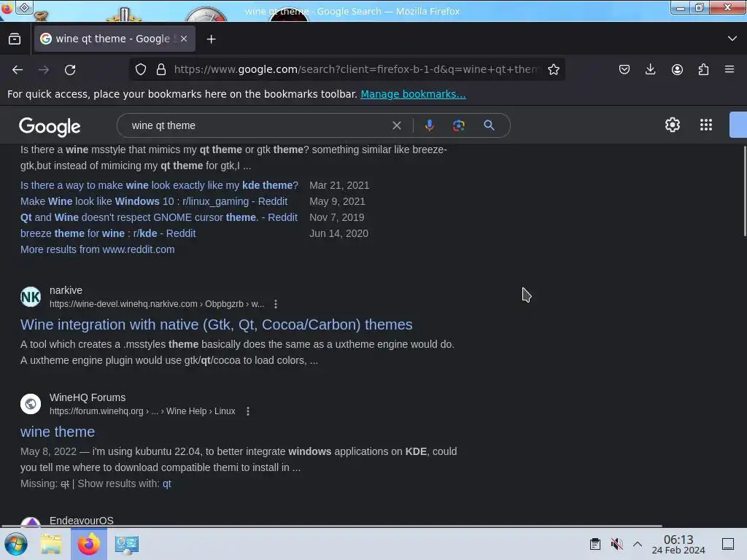
Task: Open 'Qt and Wine doesn't respect GNOME cursor' link
Action: (x=158, y=217)
